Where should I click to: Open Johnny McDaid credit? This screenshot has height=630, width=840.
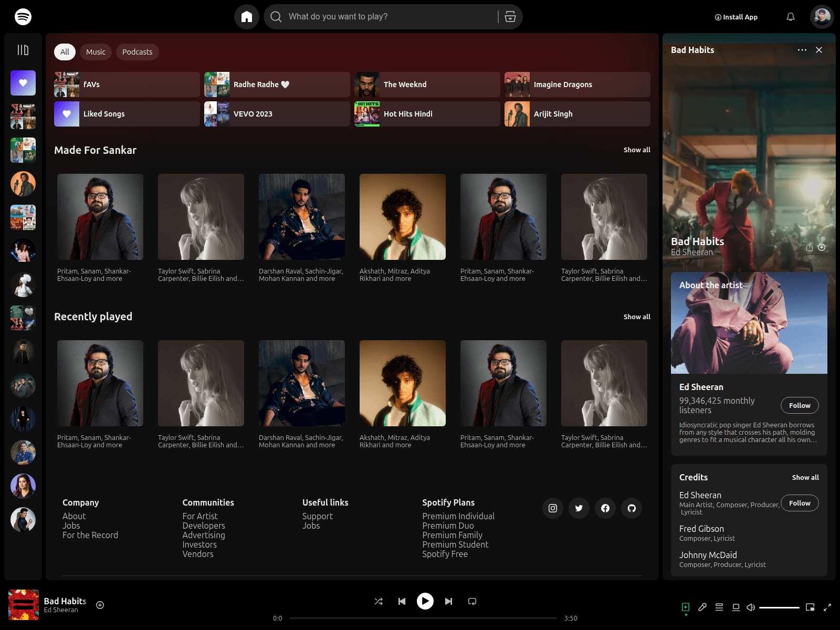tap(708, 555)
